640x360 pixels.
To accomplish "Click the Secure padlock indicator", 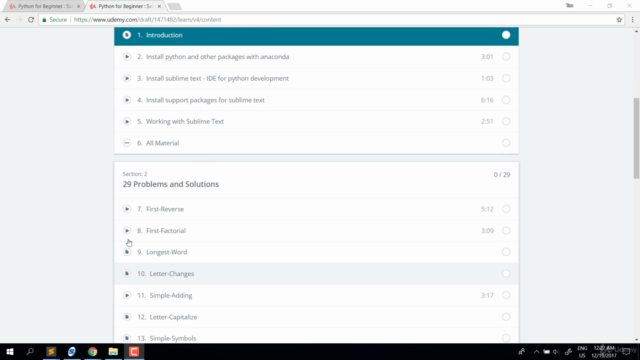I will (55, 20).
